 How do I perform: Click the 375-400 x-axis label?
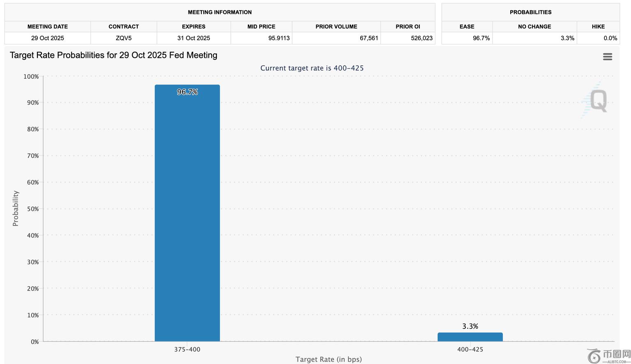tap(187, 350)
